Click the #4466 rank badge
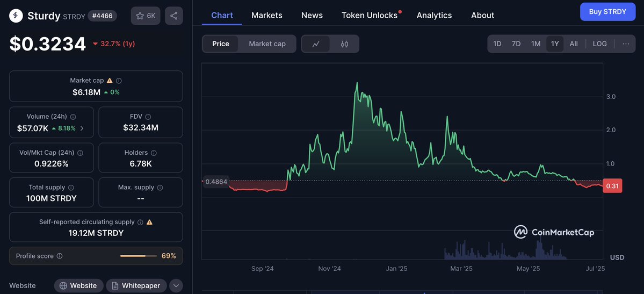Screen dimensions: 644x294 pos(102,16)
